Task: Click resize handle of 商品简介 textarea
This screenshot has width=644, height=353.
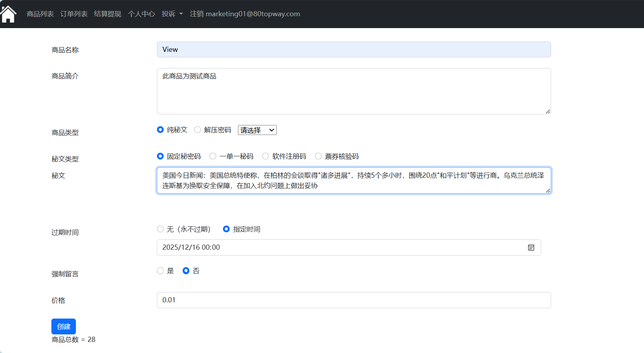Action: [548, 112]
